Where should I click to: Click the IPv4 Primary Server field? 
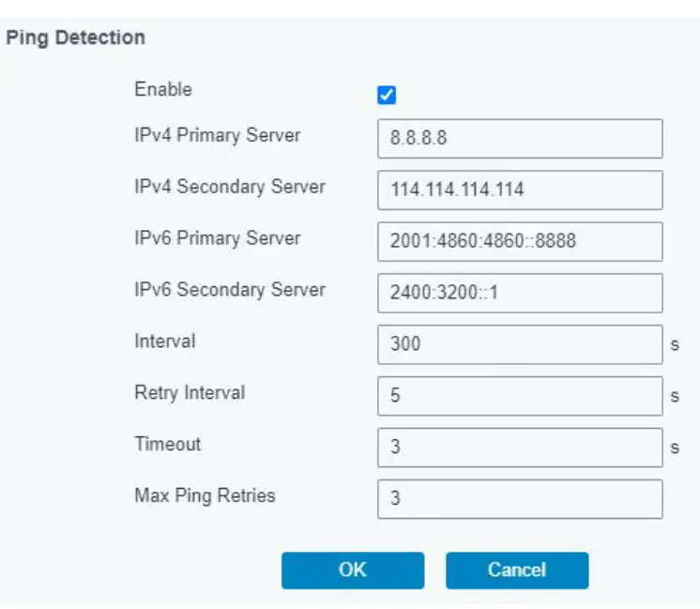pyautogui.click(x=520, y=139)
